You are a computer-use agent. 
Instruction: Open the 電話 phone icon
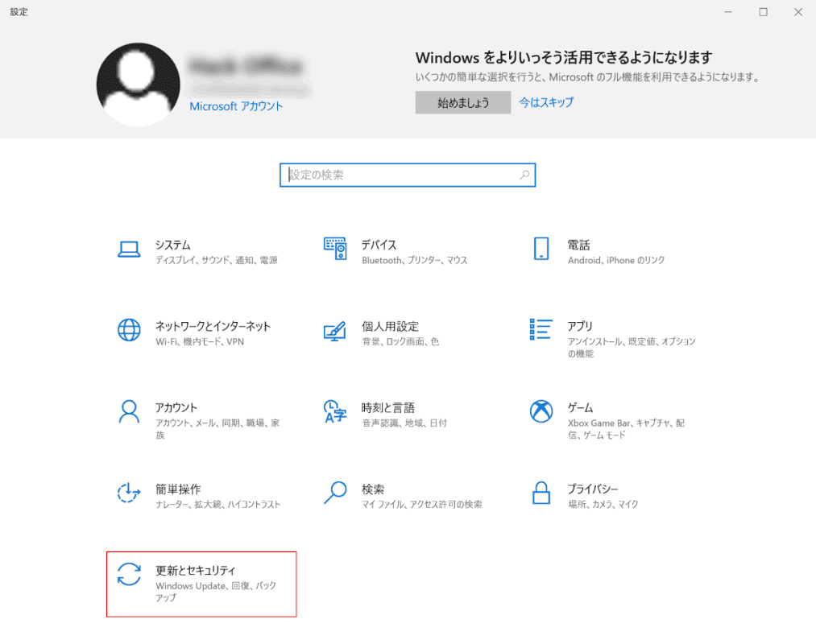point(541,249)
